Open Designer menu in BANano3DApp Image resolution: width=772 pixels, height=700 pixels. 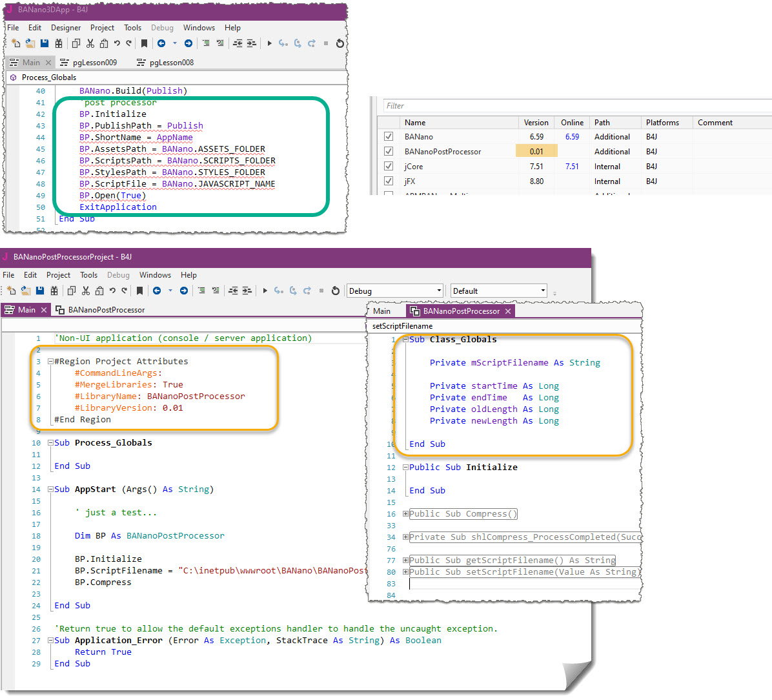coord(65,28)
